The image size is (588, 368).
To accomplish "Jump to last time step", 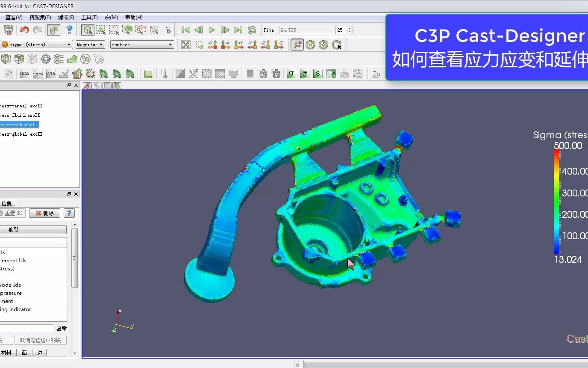I will [238, 30].
